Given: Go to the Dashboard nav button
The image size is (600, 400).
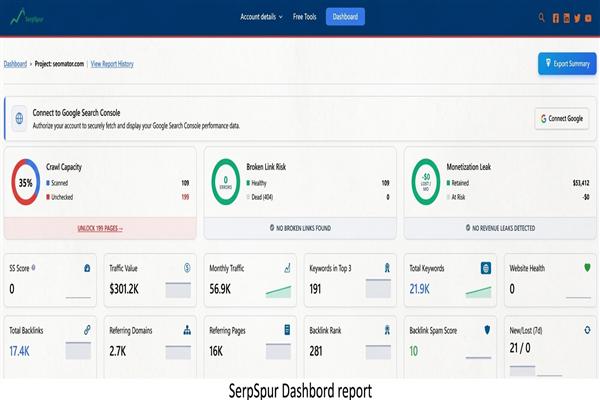Looking at the screenshot, I should tap(345, 17).
